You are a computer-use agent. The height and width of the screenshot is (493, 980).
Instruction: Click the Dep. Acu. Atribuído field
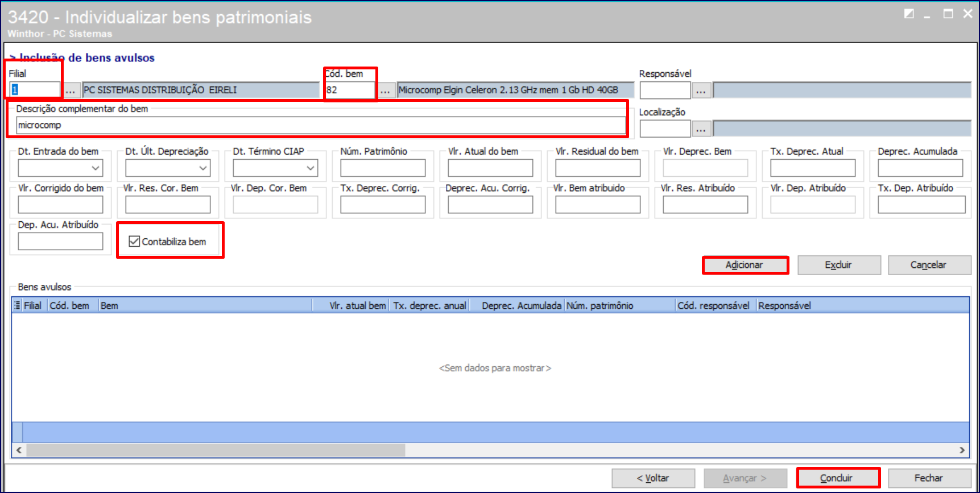(60, 242)
